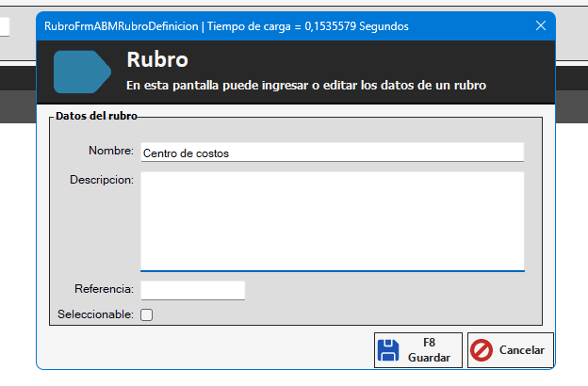The width and height of the screenshot is (588, 386).
Task: Click the Referencia label
Action: (x=104, y=289)
